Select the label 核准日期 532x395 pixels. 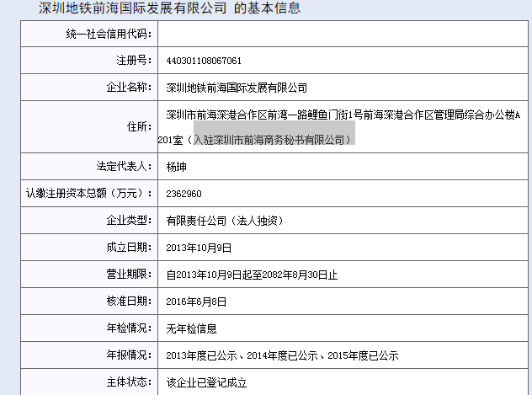tap(129, 301)
